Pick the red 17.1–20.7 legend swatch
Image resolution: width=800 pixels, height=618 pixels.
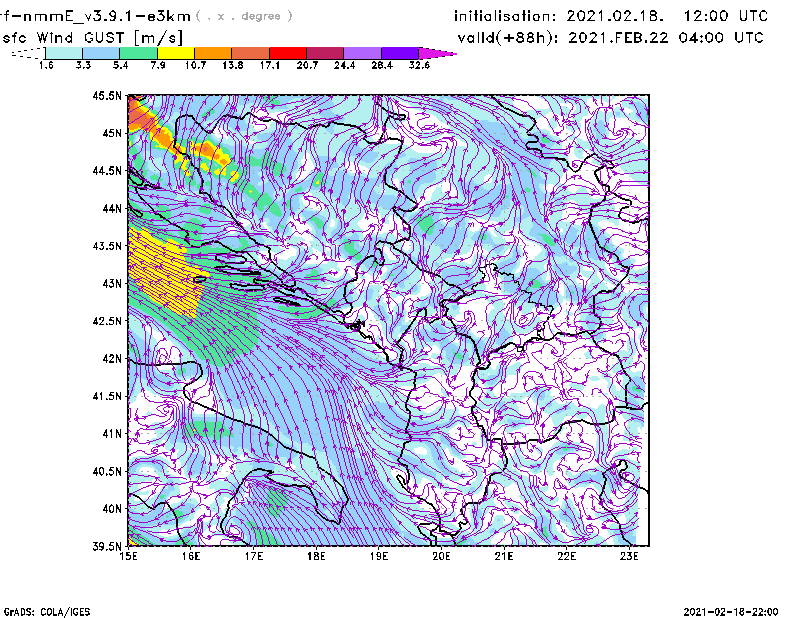tap(287, 53)
